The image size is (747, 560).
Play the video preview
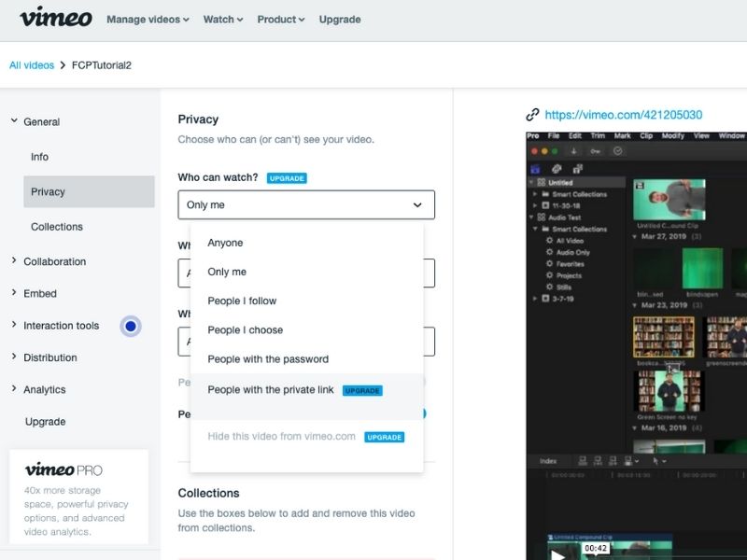tap(557, 554)
